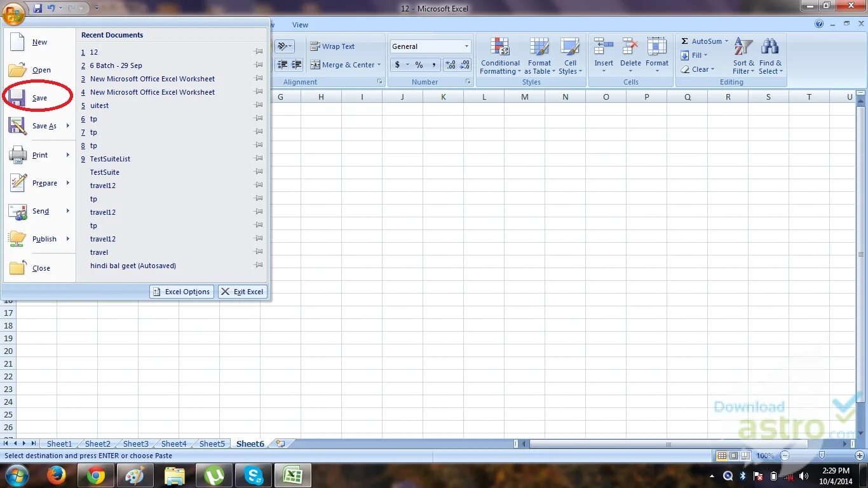Click Decrease Decimal icon
The width and height of the screenshot is (868, 488).
click(x=466, y=65)
